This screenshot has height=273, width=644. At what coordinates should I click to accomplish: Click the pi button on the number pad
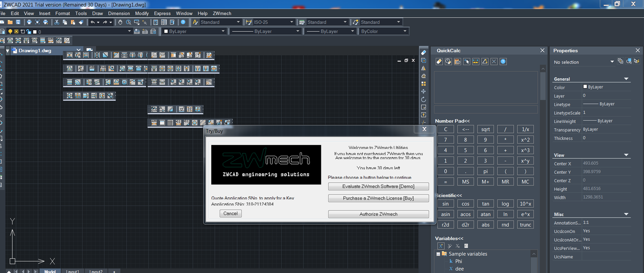(x=485, y=171)
